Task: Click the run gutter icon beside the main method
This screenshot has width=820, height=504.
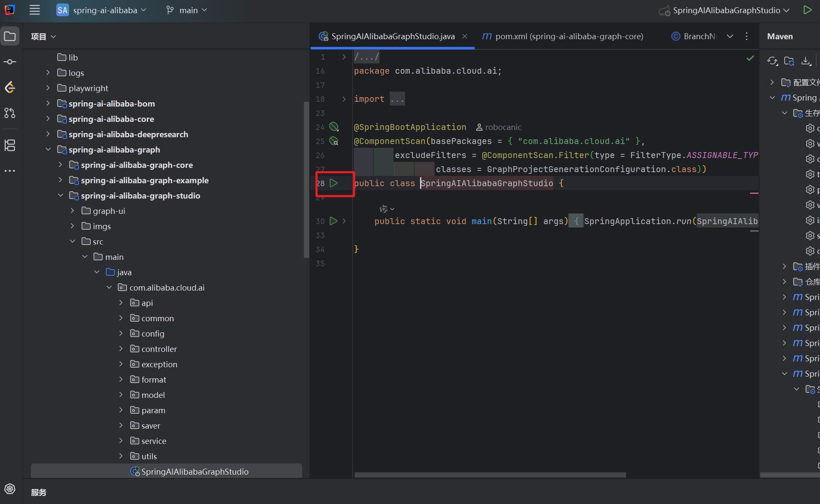Action: coord(334,221)
